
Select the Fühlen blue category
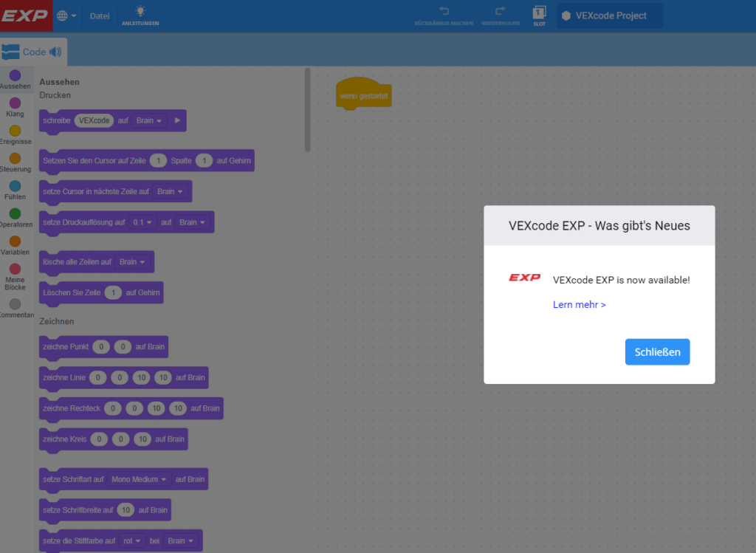coord(15,190)
